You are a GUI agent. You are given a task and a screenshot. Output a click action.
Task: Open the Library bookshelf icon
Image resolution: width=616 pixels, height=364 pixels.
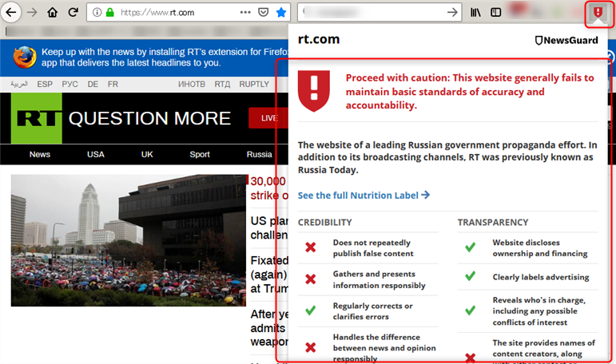[x=475, y=12]
